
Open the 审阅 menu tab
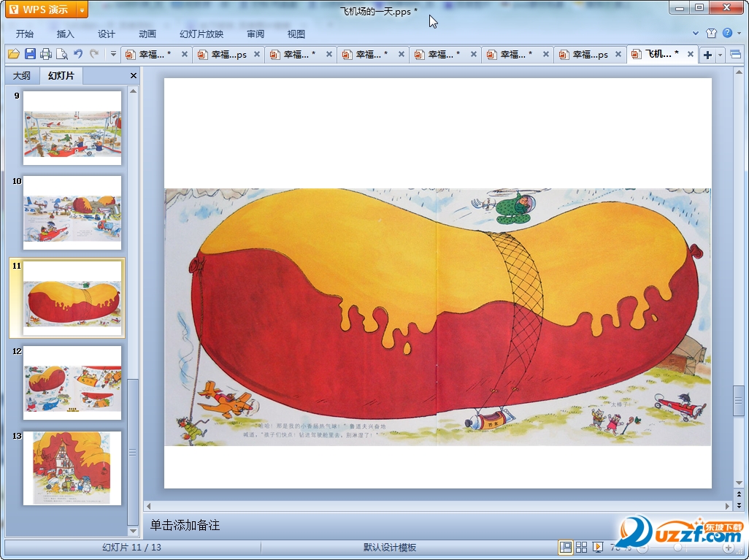click(x=256, y=34)
